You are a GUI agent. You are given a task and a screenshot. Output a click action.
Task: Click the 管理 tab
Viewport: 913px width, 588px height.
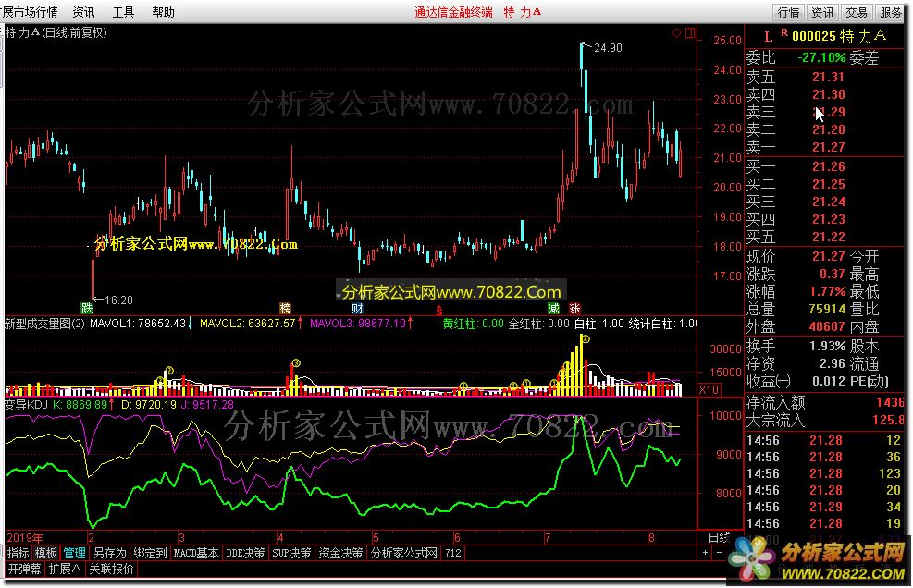[75, 553]
